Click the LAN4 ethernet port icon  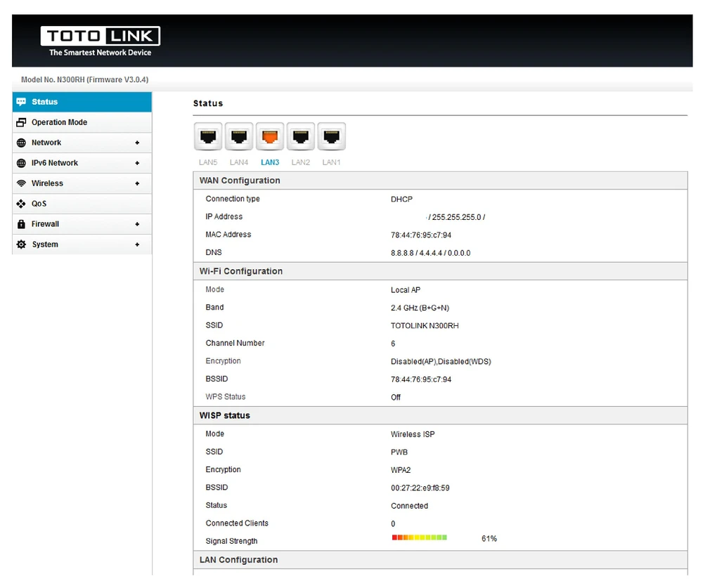(239, 136)
